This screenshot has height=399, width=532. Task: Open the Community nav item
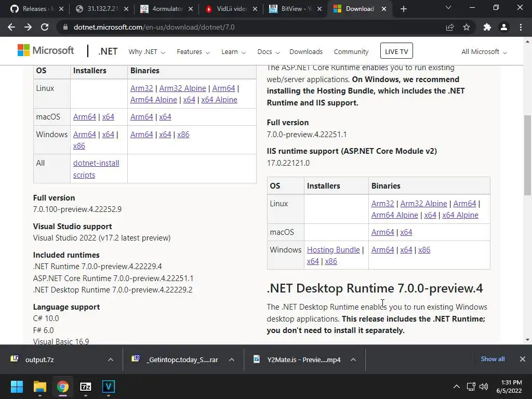click(x=351, y=52)
